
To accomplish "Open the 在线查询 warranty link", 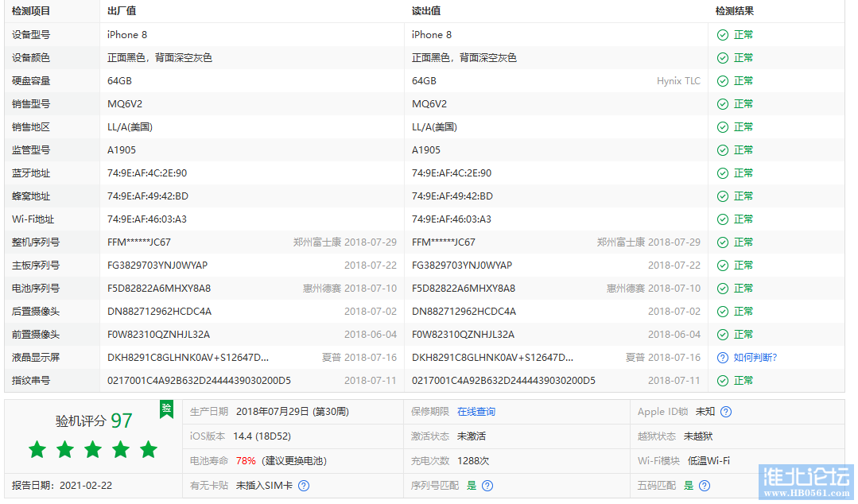I will (x=476, y=412).
